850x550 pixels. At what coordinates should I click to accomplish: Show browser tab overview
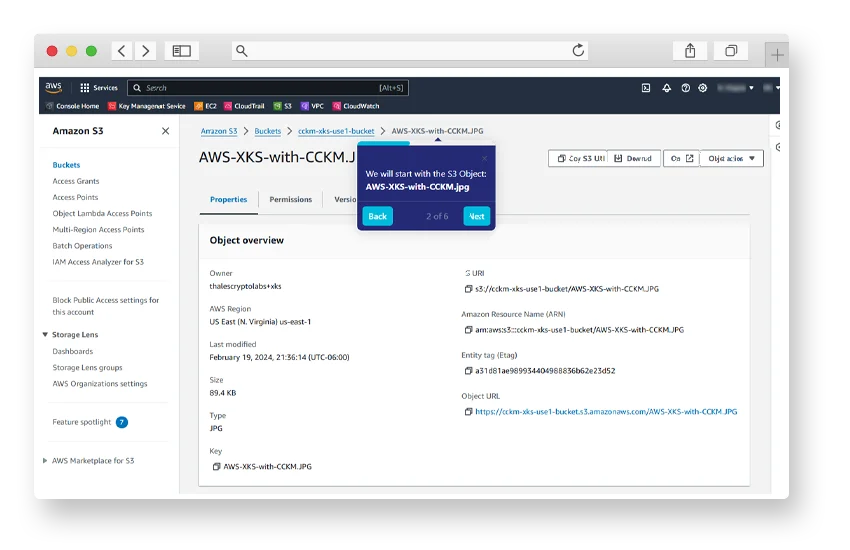pyautogui.click(x=731, y=51)
